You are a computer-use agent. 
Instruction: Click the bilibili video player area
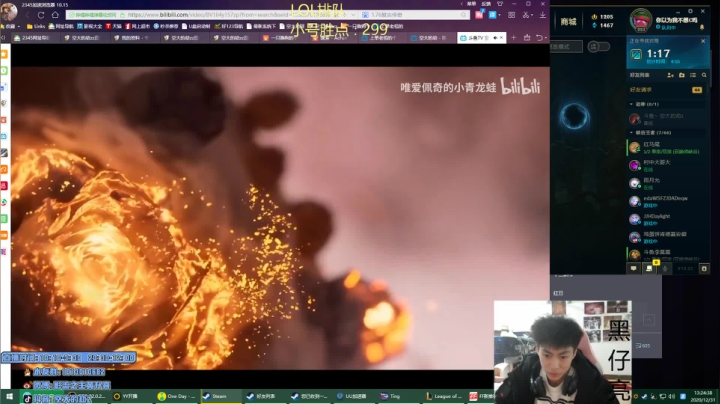tap(280, 218)
